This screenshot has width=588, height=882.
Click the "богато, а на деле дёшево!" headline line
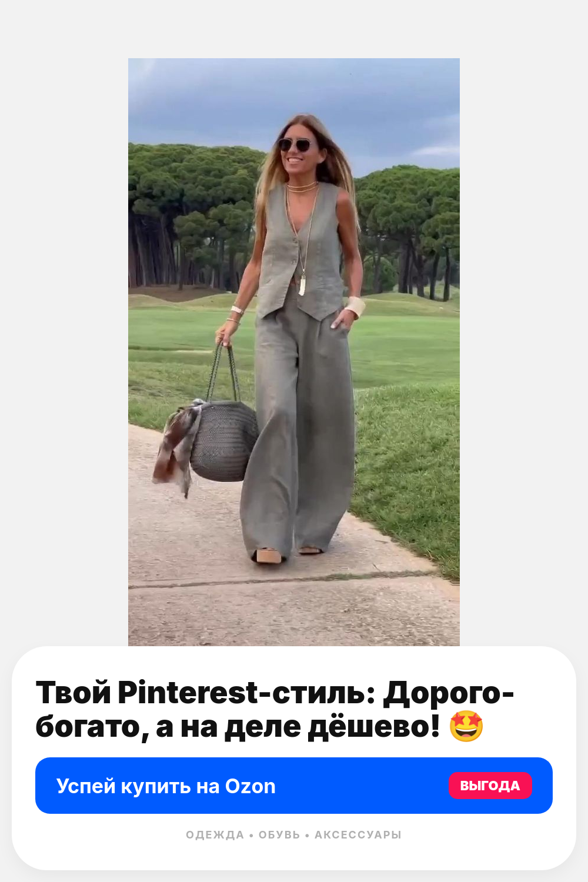click(238, 727)
